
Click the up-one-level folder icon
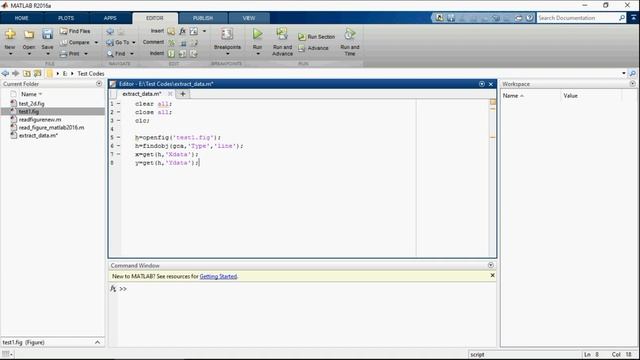[27, 73]
